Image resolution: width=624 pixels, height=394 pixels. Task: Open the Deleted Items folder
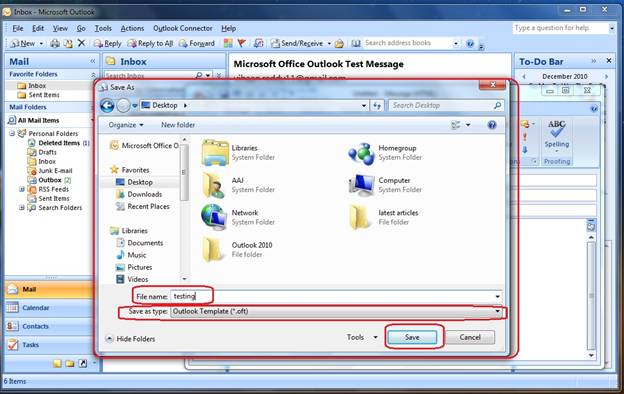point(58,143)
